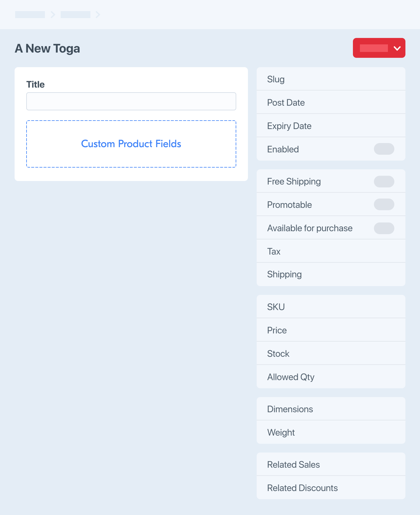The image size is (420, 515).
Task: Enable the product via Enabled toggle
Action: click(x=384, y=149)
